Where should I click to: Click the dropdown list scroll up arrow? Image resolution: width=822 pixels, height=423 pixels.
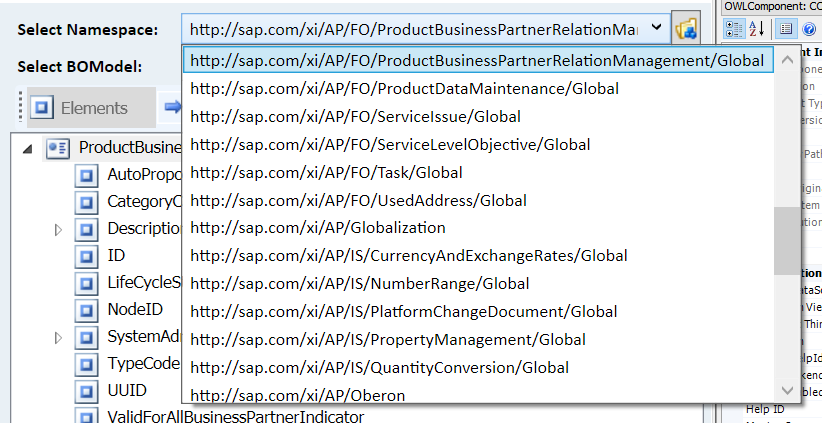[x=787, y=60]
